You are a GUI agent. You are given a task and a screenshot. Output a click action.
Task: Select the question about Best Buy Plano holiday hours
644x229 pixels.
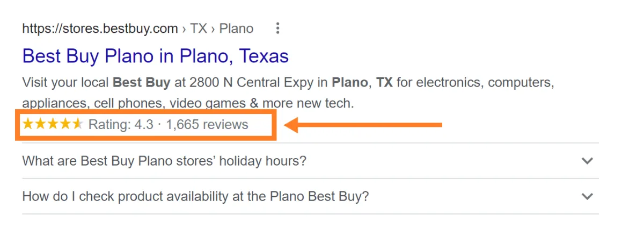(x=164, y=161)
